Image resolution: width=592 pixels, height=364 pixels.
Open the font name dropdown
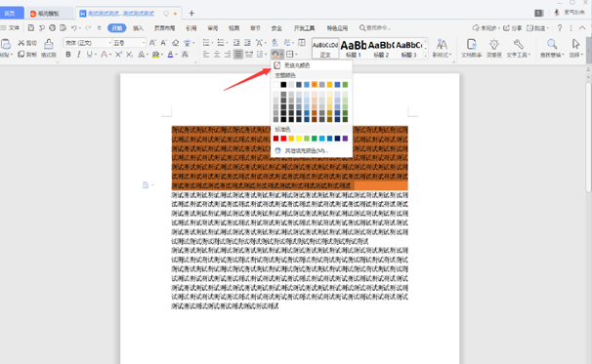click(x=109, y=43)
